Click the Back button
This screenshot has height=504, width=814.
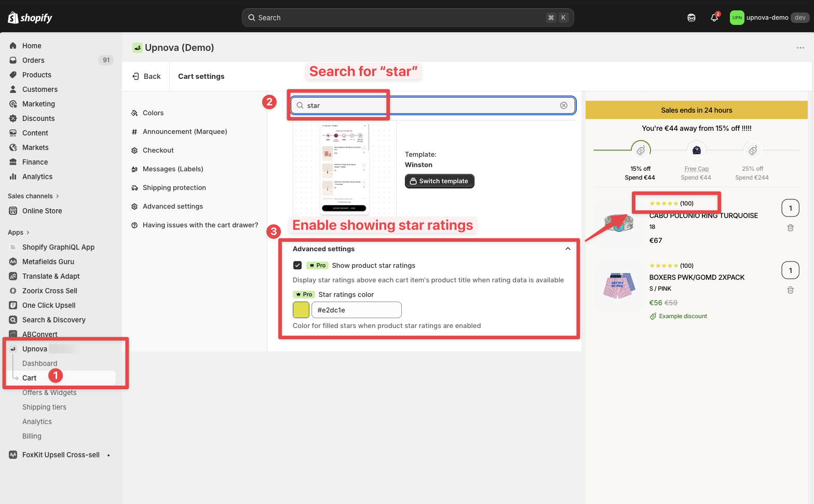click(x=146, y=76)
